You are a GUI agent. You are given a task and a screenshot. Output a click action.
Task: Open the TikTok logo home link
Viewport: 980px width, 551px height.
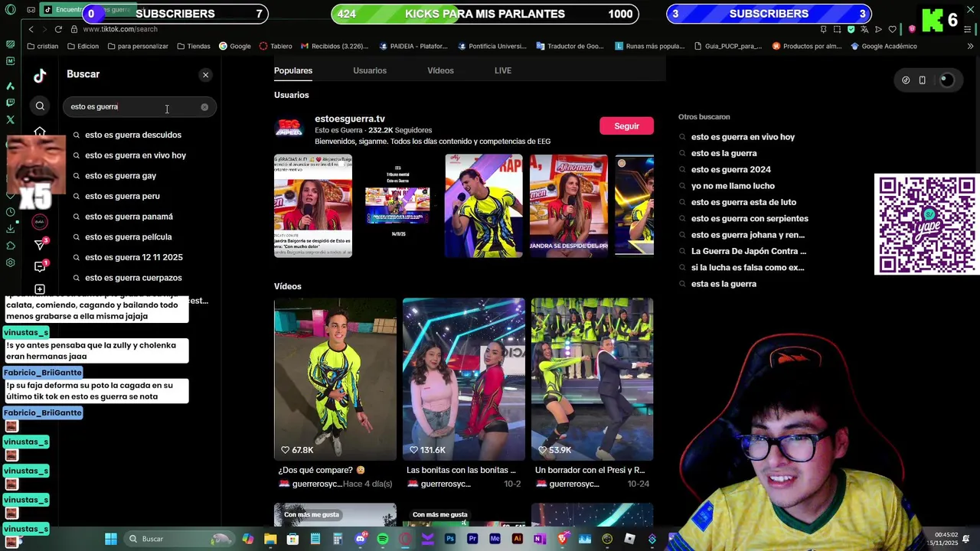point(40,75)
